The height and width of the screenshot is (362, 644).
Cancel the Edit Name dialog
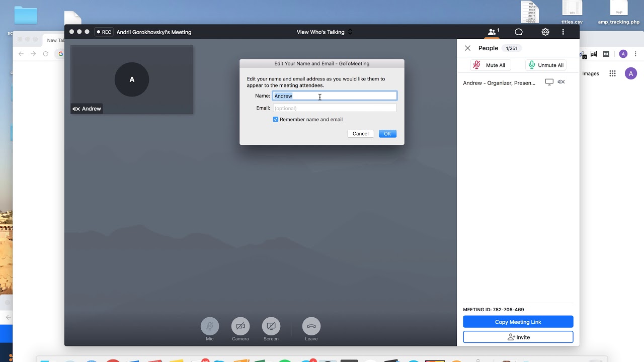[x=360, y=134]
